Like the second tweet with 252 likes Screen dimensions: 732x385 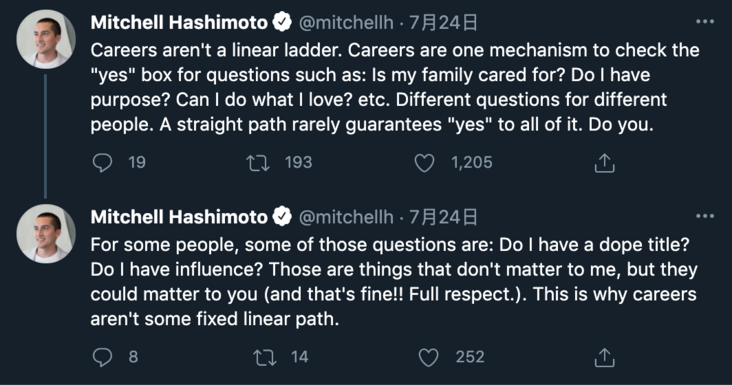pyautogui.click(x=428, y=357)
